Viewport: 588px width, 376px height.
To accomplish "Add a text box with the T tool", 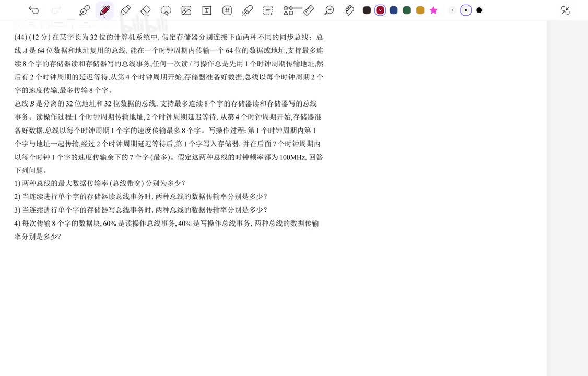I will pyautogui.click(x=207, y=10).
